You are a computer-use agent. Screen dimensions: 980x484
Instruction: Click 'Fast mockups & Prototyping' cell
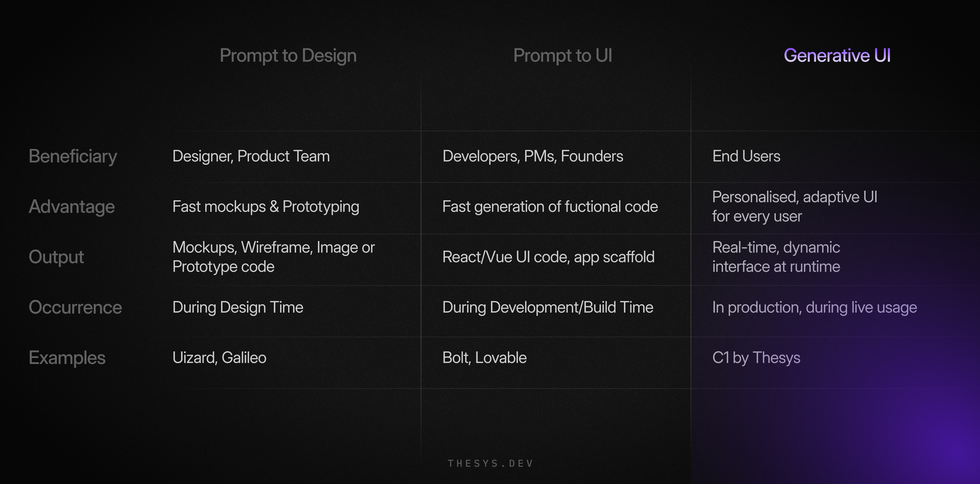pos(266,207)
